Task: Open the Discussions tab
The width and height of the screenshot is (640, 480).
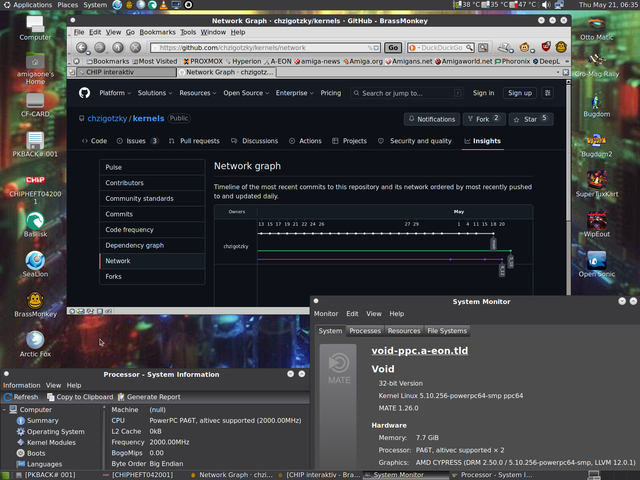Action: (254, 141)
